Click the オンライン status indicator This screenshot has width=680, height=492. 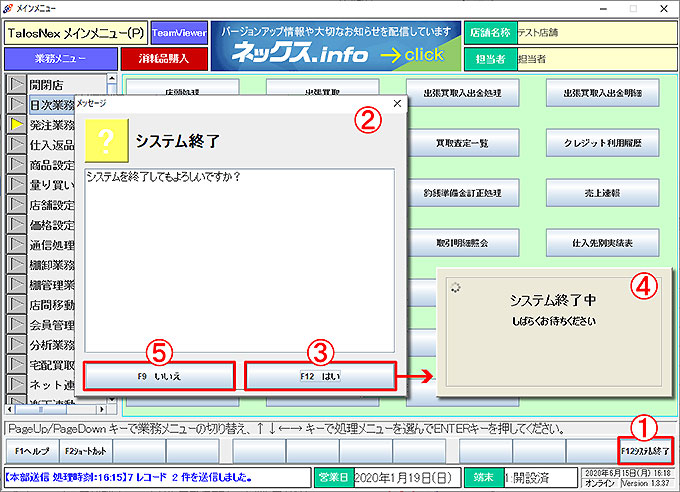[600, 483]
